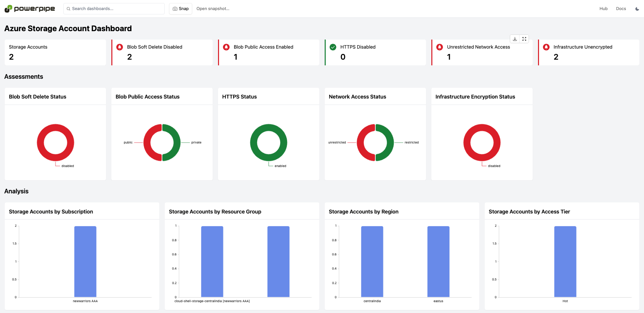644x313 pixels.
Task: Click the red unrestricted segment of Network Access donut
Action: click(x=360, y=142)
